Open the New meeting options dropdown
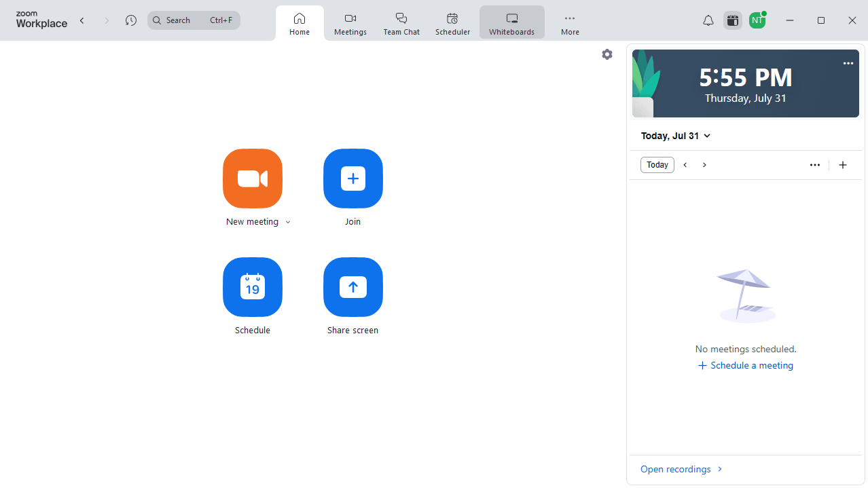 [x=288, y=221]
